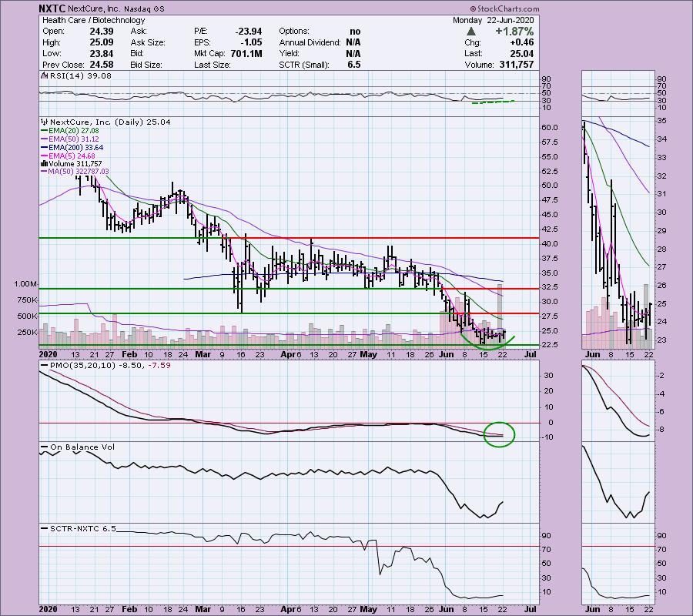The width and height of the screenshot is (693, 616).
Task: Click the Ask Size label
Action: click(148, 42)
